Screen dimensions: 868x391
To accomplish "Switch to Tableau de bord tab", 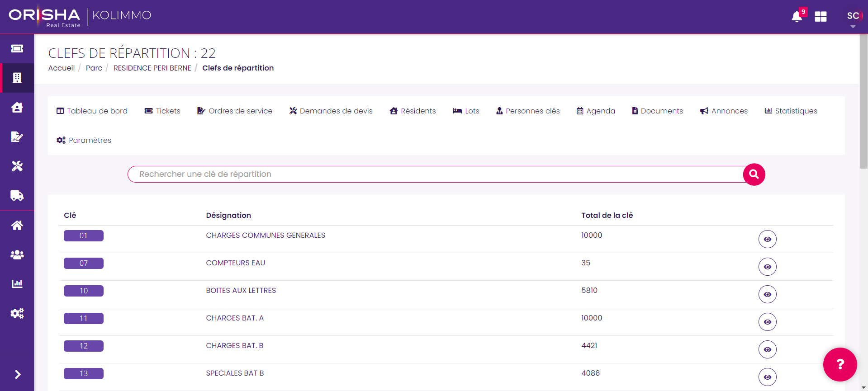I will pos(92,111).
